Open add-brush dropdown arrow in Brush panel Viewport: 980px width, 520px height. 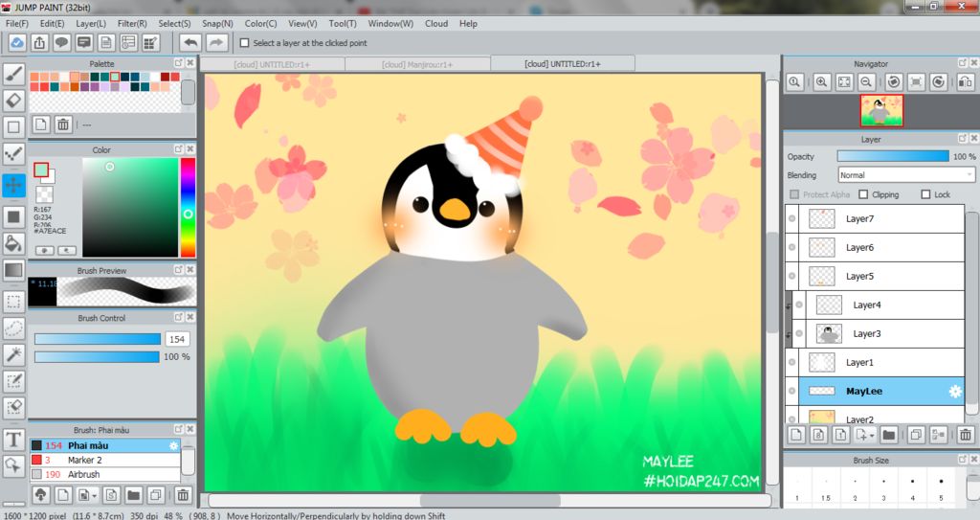pos(94,496)
